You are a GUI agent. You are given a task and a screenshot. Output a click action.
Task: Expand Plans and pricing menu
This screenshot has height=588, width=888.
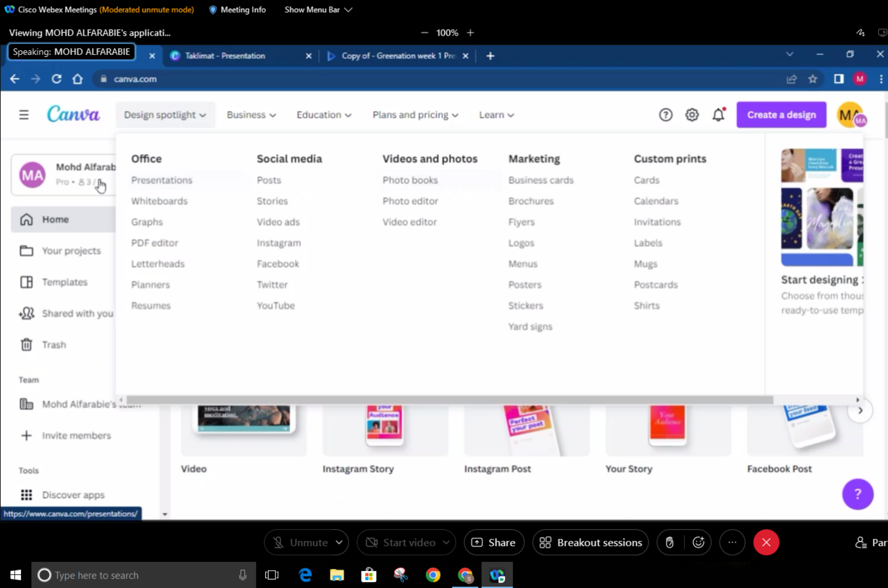coord(415,115)
